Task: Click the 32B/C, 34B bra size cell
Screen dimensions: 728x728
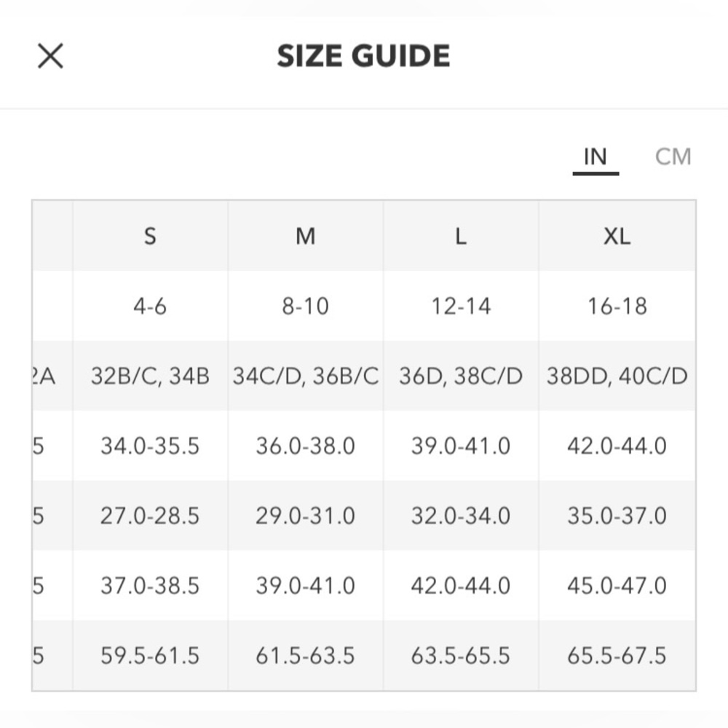Action: 150,376
